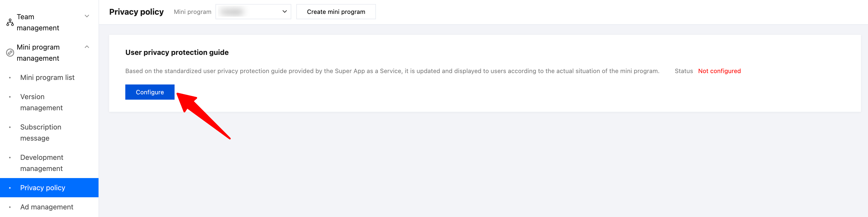This screenshot has height=217, width=868.
Task: Select Subscription message in the sidebar
Action: [40, 133]
